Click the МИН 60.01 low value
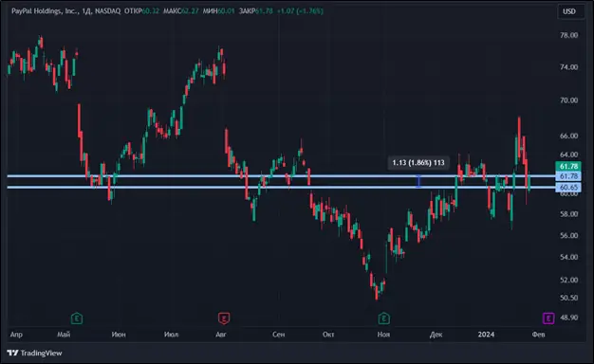This screenshot has height=364, width=594. pyautogui.click(x=218, y=11)
